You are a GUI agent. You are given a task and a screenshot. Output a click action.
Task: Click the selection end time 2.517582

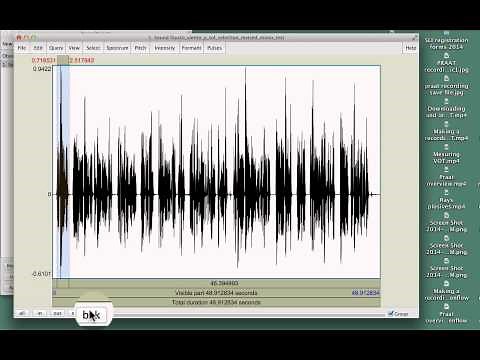pyautogui.click(x=82, y=60)
